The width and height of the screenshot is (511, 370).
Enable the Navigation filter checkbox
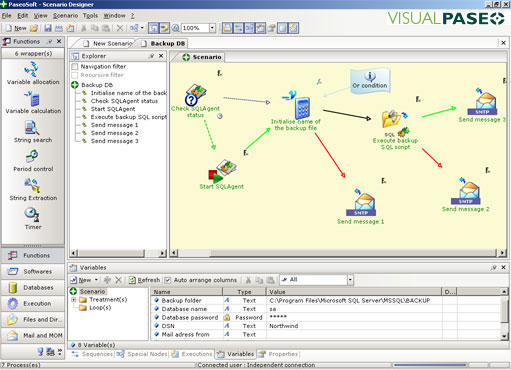click(x=75, y=66)
